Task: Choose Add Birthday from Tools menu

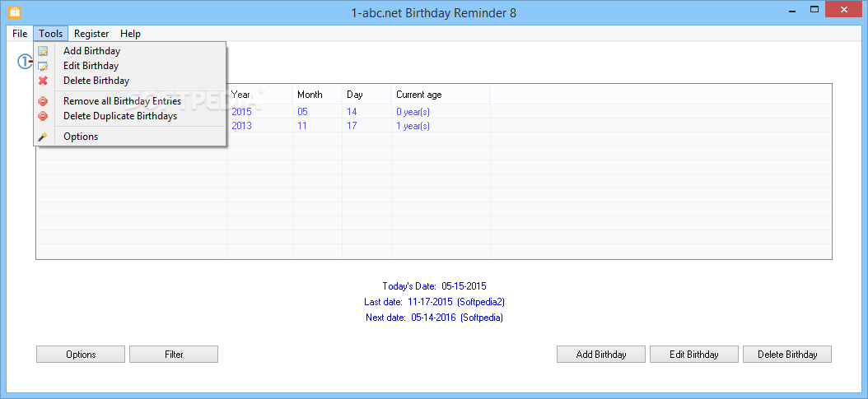Action: 129,51
